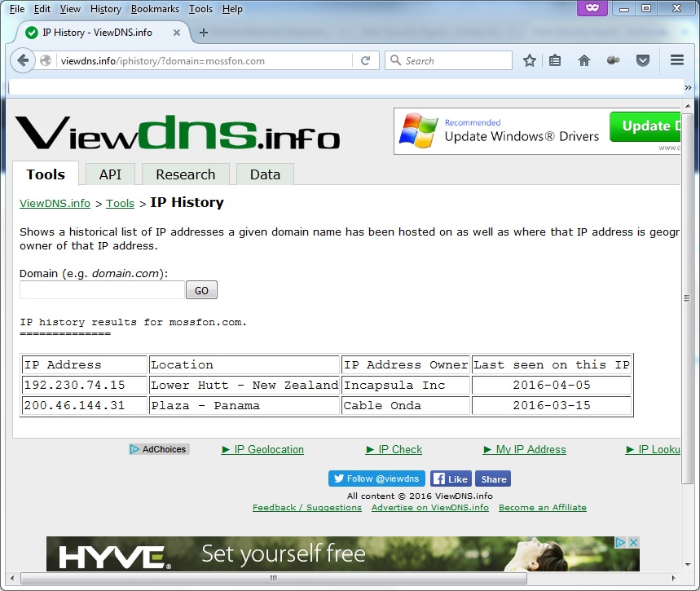This screenshot has width=700, height=591.
Task: Switch to the Research tab
Action: tap(185, 174)
